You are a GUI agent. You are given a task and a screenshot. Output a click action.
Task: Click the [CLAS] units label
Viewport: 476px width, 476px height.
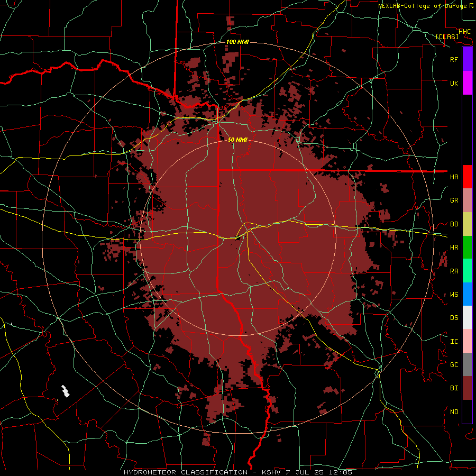447,36
